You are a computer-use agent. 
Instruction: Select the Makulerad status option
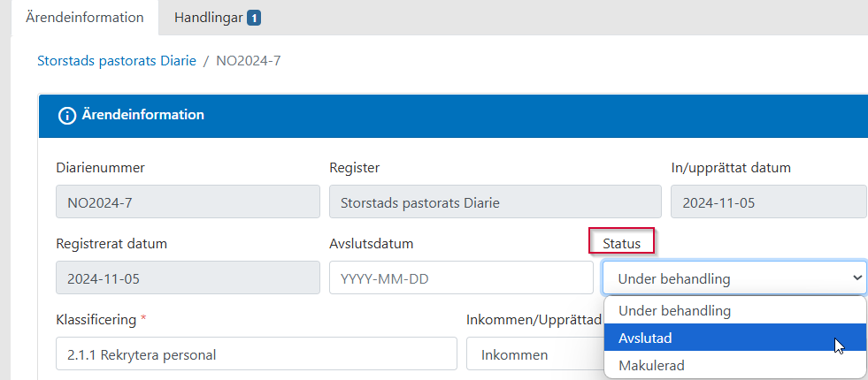734,365
